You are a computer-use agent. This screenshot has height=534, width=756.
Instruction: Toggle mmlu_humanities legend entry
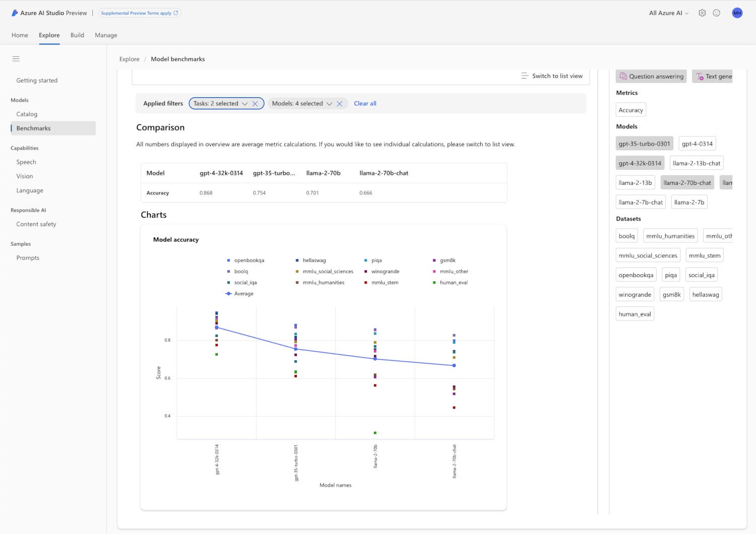tap(320, 283)
